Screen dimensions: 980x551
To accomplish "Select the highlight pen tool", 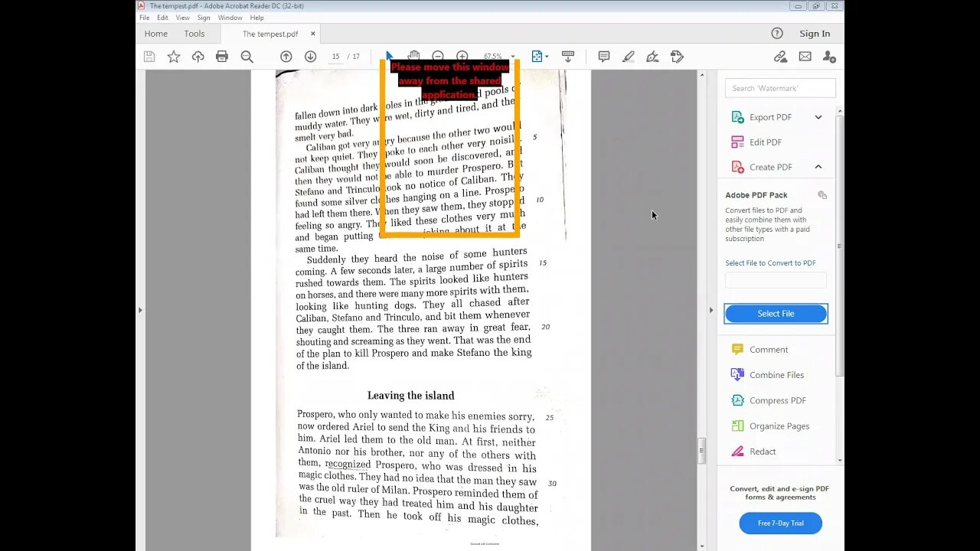I will point(629,57).
